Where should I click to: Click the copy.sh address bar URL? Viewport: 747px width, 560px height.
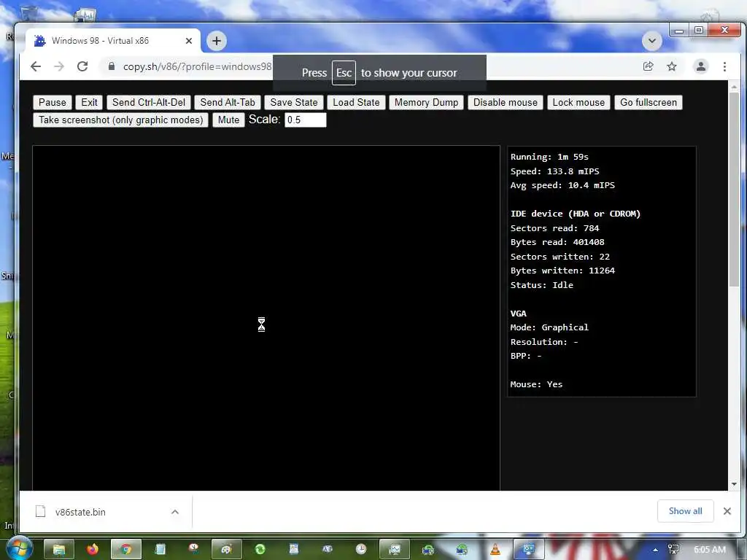[x=197, y=66]
